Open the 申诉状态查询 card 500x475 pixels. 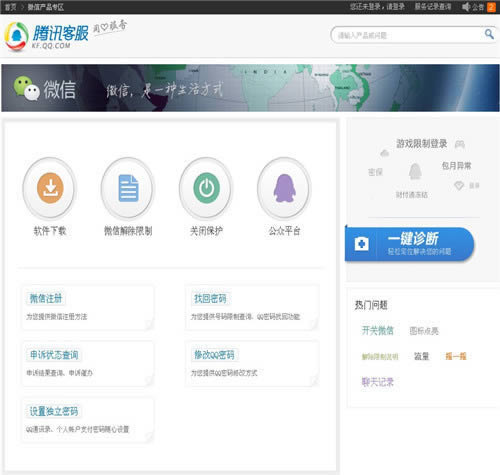tap(88, 363)
